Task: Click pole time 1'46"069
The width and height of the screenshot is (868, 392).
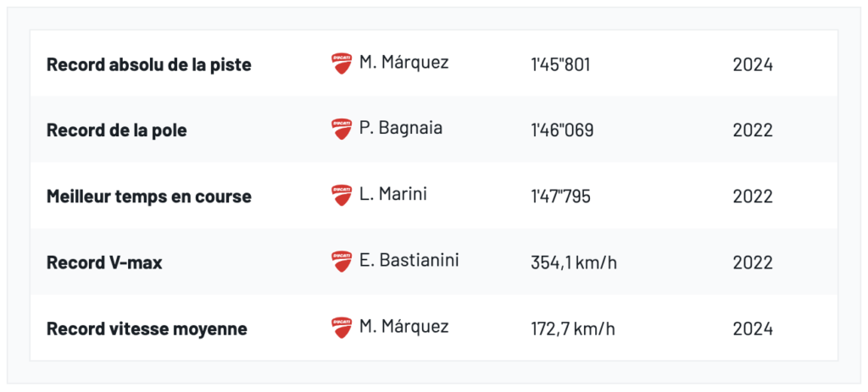Action: point(562,130)
